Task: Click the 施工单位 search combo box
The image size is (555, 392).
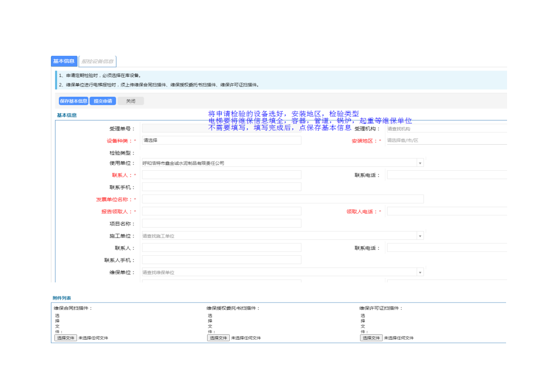Action: (279, 236)
